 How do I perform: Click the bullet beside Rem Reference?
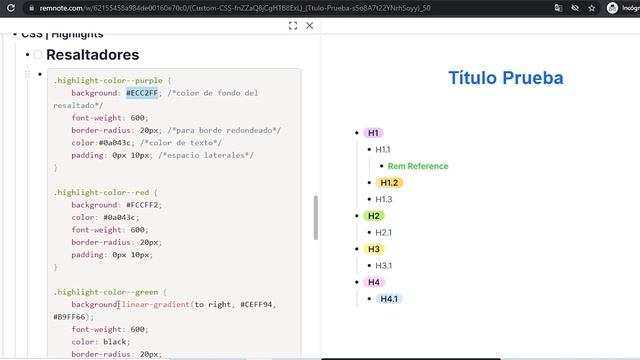tap(382, 166)
